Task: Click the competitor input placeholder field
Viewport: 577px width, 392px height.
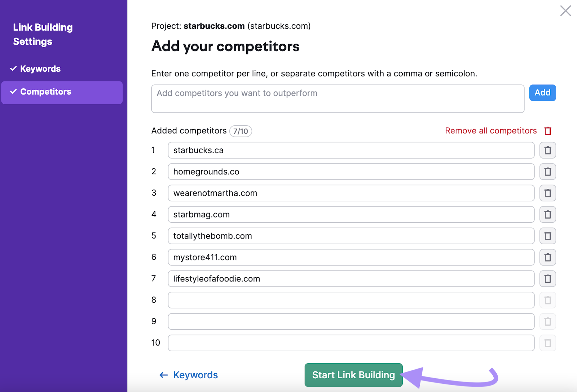Action: tap(337, 98)
